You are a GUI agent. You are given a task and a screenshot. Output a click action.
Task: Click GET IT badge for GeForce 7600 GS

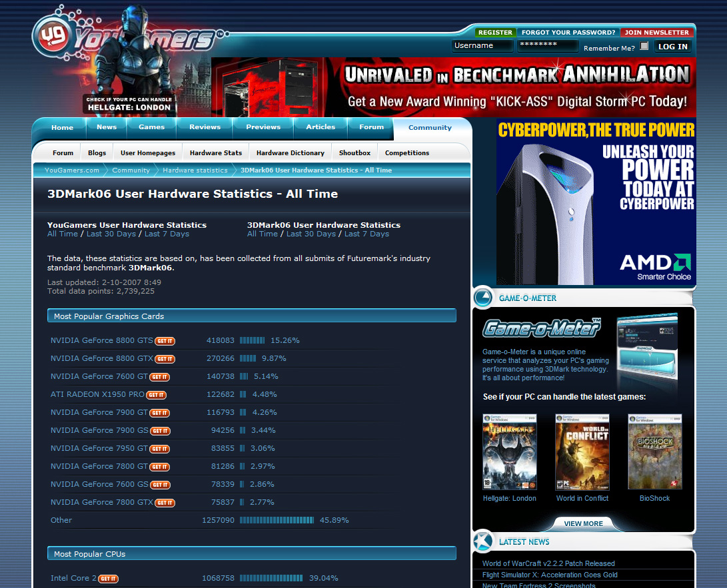click(x=160, y=485)
